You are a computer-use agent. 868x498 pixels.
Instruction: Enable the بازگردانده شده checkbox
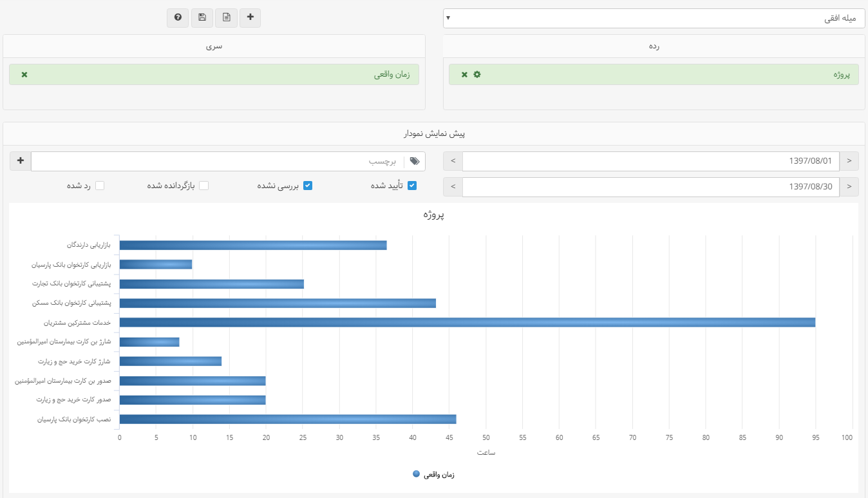point(203,186)
